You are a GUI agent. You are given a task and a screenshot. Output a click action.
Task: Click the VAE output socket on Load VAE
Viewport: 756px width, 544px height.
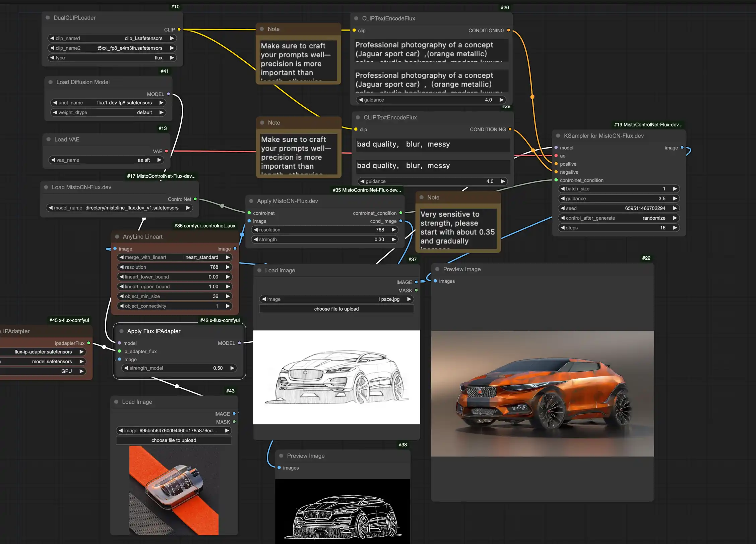pos(166,151)
